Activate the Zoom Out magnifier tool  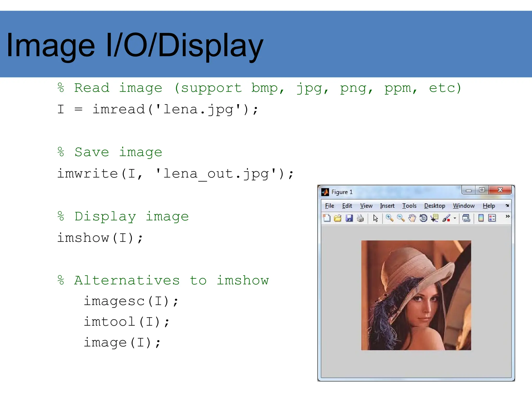click(x=401, y=218)
